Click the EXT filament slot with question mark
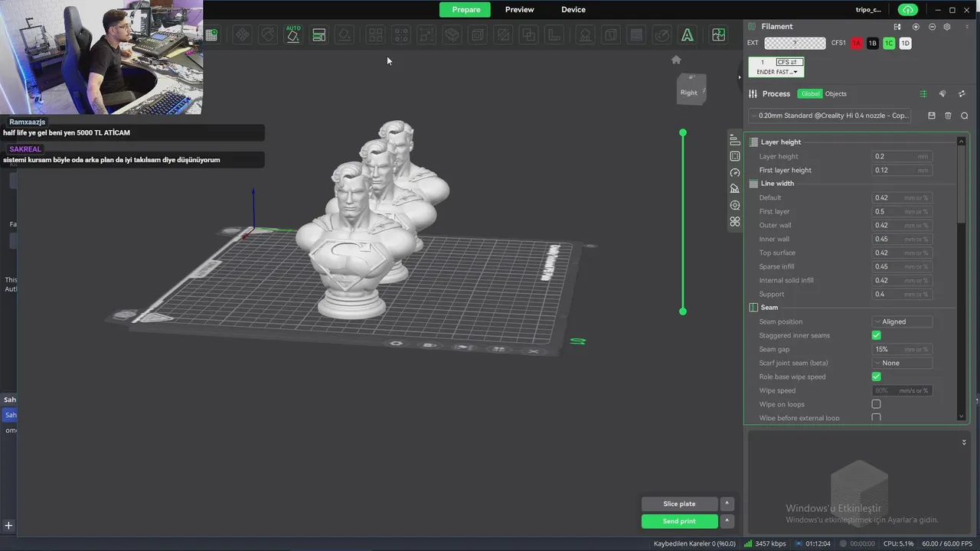The height and width of the screenshot is (551, 980). point(795,44)
